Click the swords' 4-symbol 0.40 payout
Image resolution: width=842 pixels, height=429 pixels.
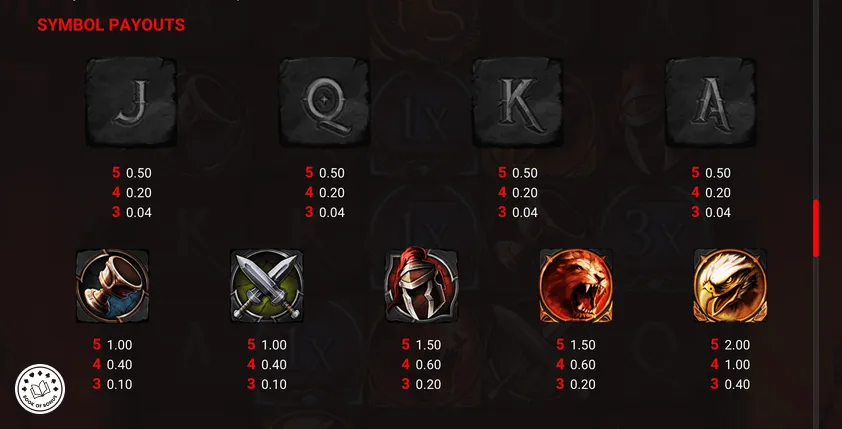(274, 365)
